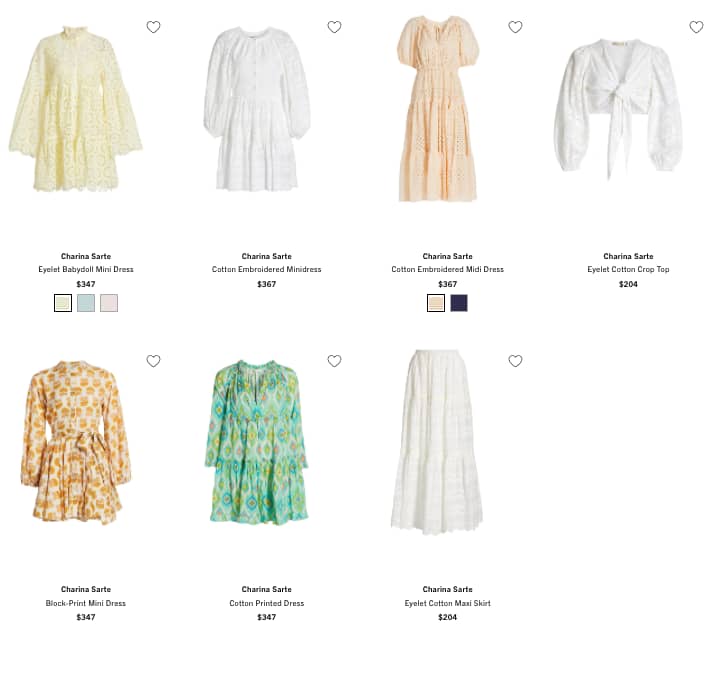Open the Eyelet Babydoll Mini Dress title link
712x680 pixels.
click(86, 269)
